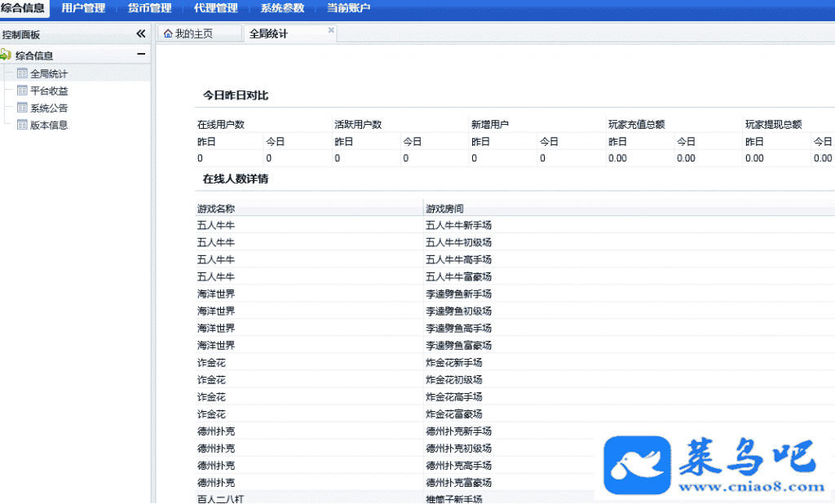Open the 用户管理 top menu
The height and width of the screenshot is (504, 835).
point(83,8)
